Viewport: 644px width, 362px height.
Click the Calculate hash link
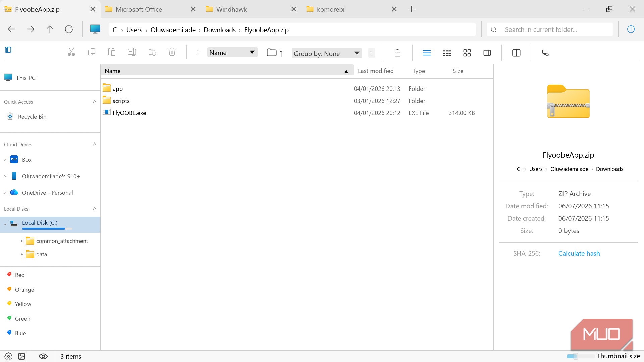pyautogui.click(x=579, y=253)
